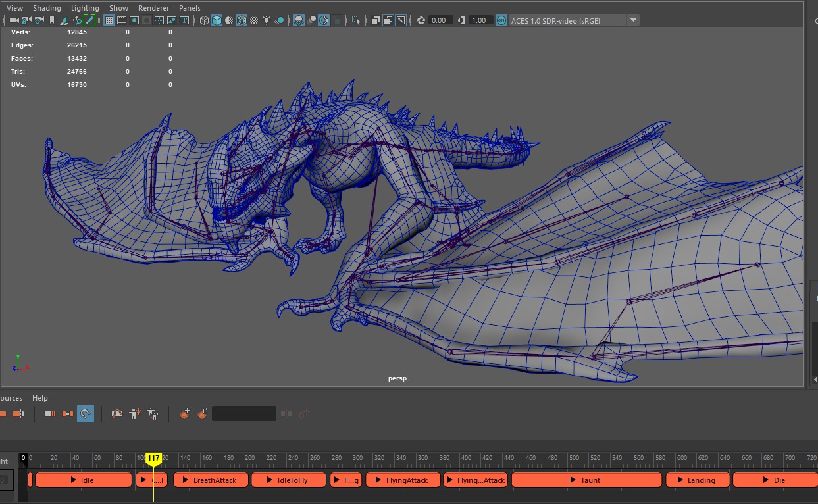Open the Show menu
The width and height of the screenshot is (818, 504).
click(x=118, y=8)
